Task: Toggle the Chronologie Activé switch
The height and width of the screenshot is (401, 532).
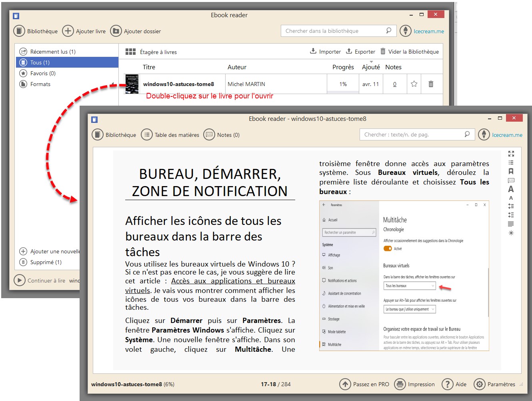Action: [x=388, y=249]
